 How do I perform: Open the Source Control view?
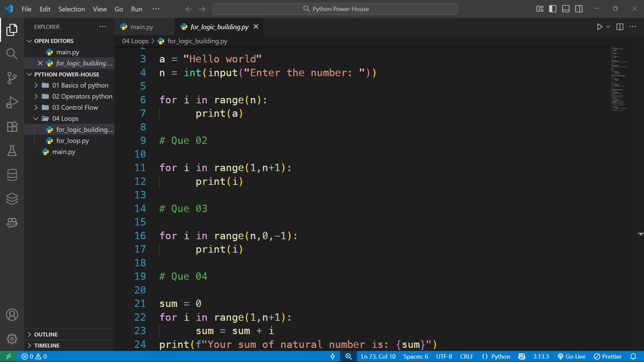[12, 78]
